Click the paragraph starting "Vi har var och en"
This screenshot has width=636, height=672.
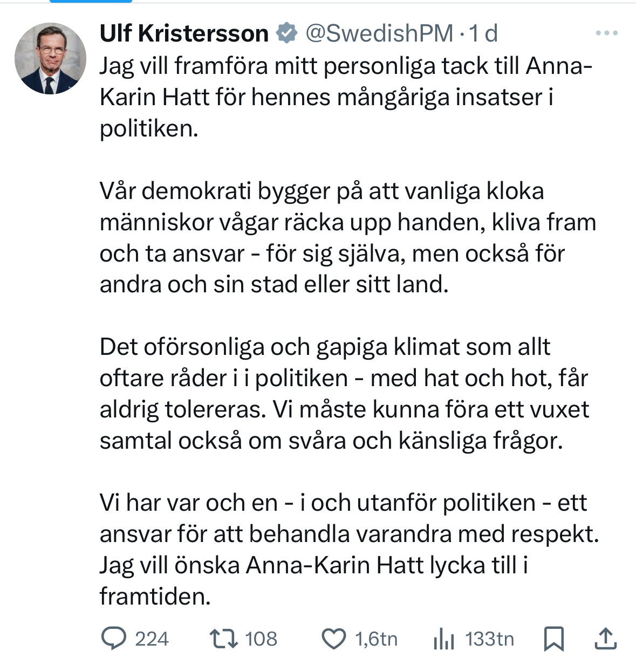tap(345, 550)
